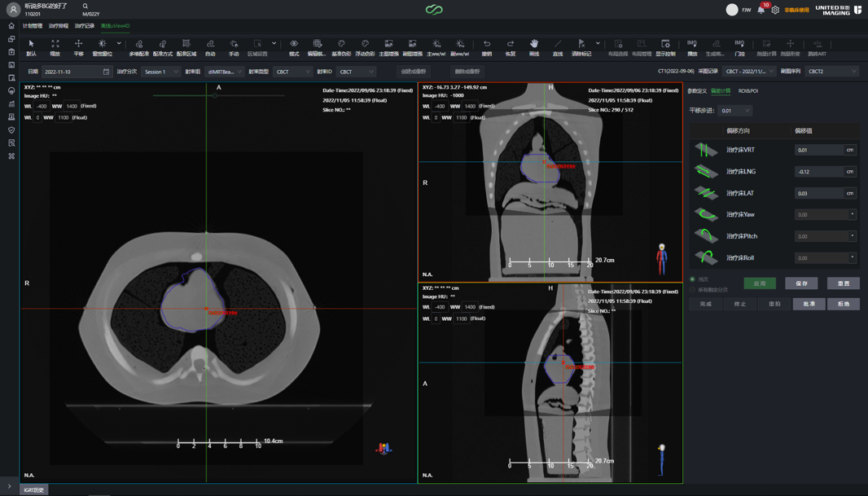Click the 完成 finish button

coord(706,304)
